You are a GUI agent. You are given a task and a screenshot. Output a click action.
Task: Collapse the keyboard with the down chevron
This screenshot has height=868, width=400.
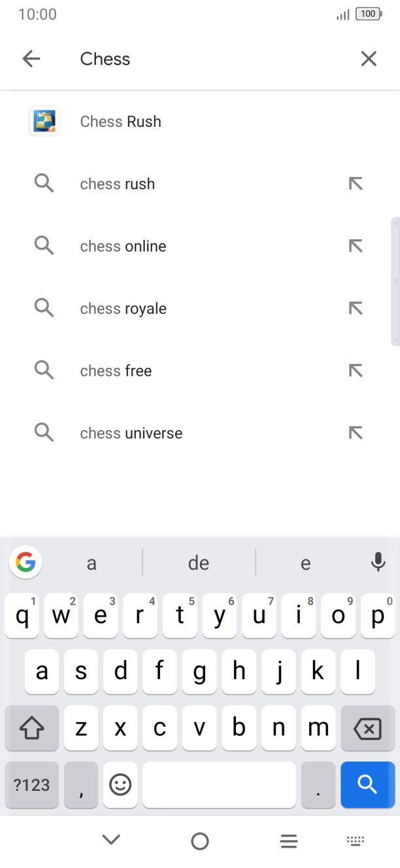111,841
